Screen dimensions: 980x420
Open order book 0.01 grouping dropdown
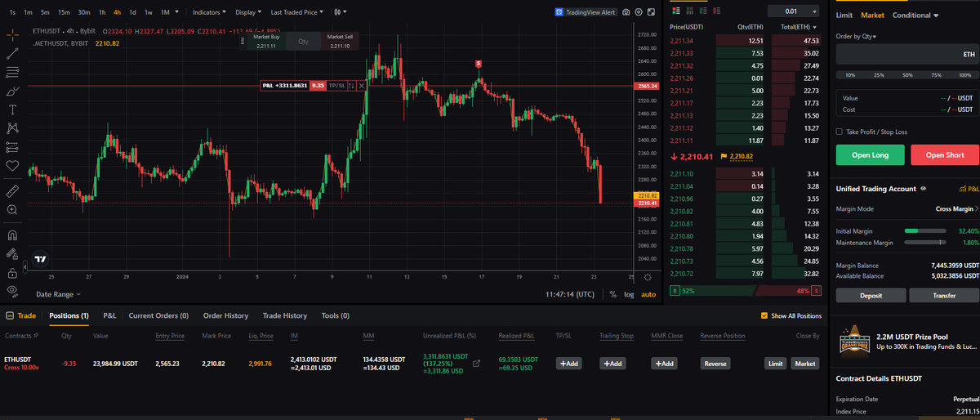click(x=795, y=11)
